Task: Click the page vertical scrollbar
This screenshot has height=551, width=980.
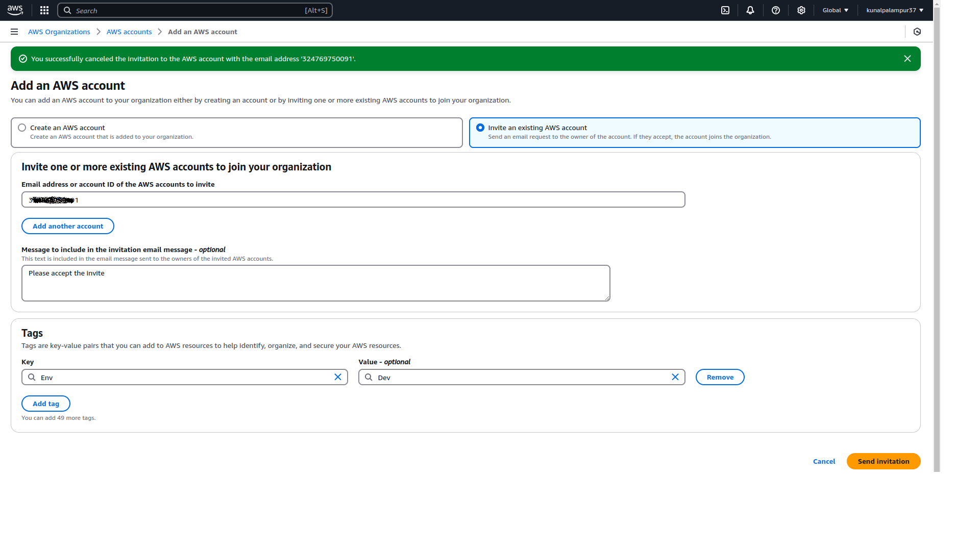Action: pyautogui.click(x=937, y=236)
